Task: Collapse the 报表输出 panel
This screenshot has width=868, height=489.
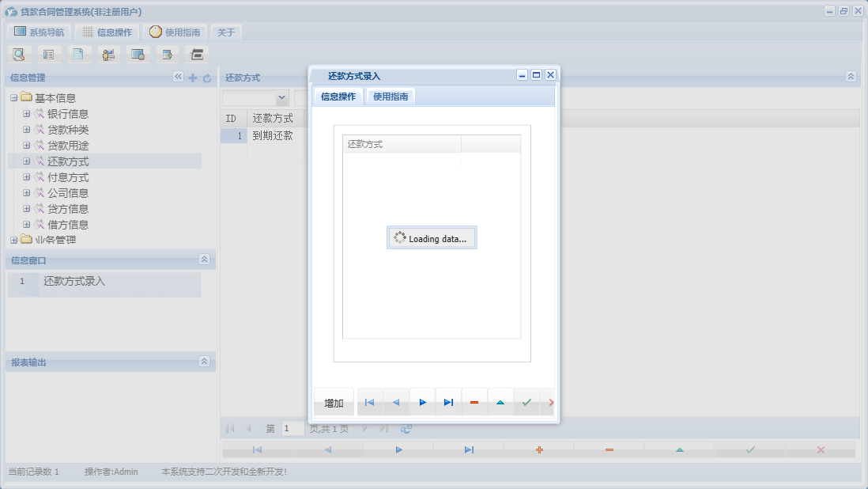Action: coord(204,361)
